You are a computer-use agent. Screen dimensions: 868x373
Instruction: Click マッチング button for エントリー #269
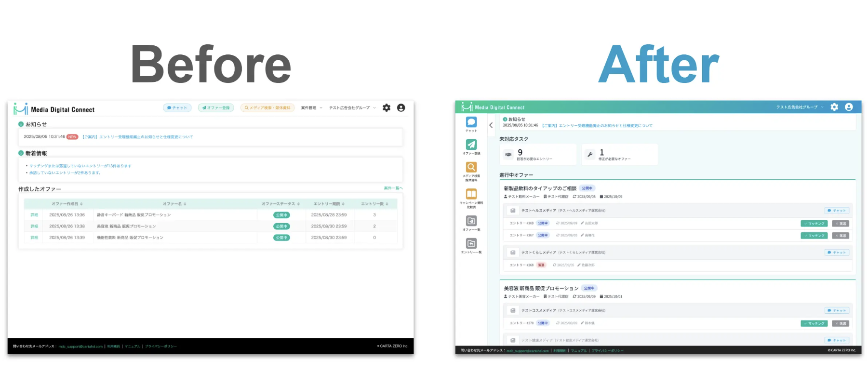pos(814,224)
